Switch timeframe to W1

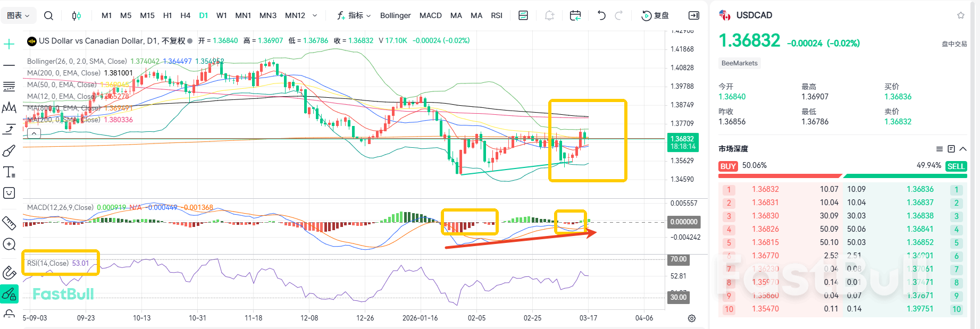tap(222, 15)
